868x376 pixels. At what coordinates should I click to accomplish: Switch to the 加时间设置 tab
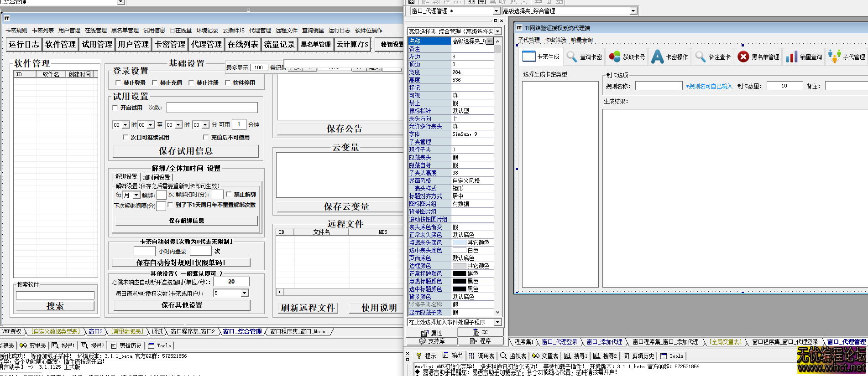(156, 177)
